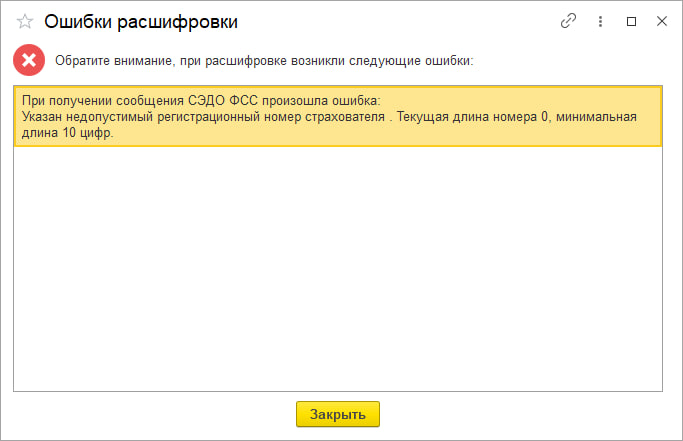Click the 'Указан недопустимый регистрационный номер' text
This screenshot has height=441, width=683.
pyautogui.click(x=162, y=117)
